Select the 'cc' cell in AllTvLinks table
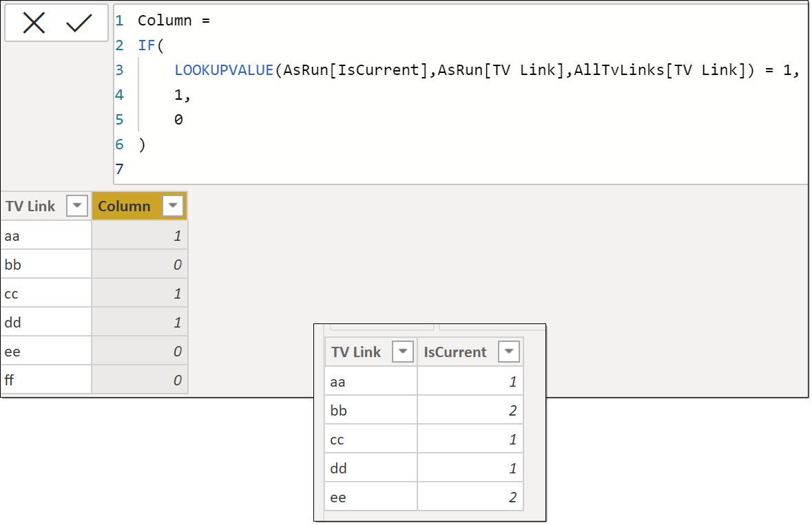The image size is (812, 525). click(46, 294)
